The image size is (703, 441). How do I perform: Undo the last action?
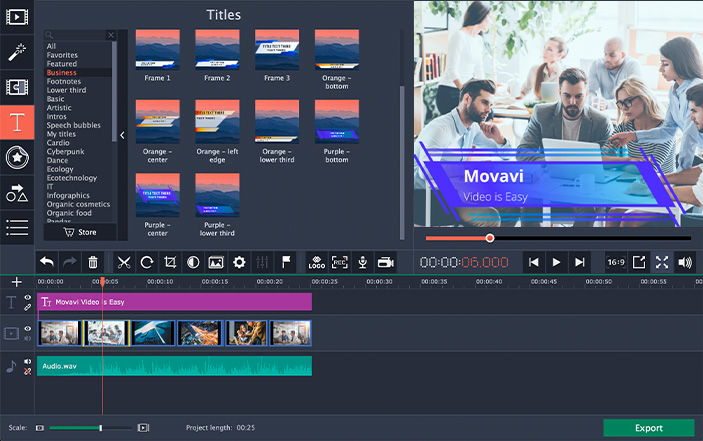tap(47, 262)
